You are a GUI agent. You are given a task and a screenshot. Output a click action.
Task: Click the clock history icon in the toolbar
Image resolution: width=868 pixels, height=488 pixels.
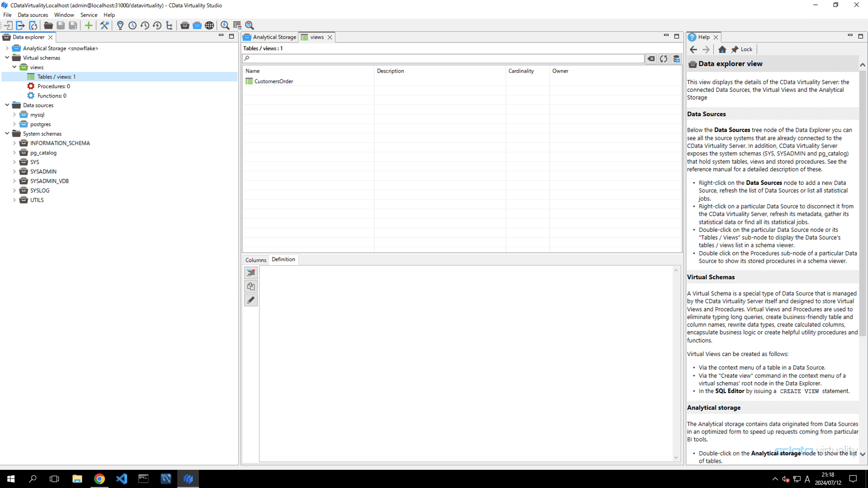click(x=132, y=25)
